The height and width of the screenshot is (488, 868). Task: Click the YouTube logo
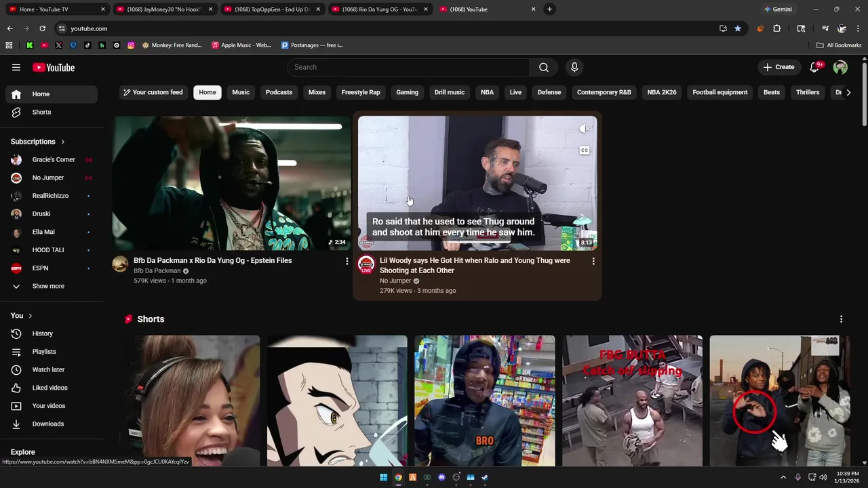click(54, 67)
